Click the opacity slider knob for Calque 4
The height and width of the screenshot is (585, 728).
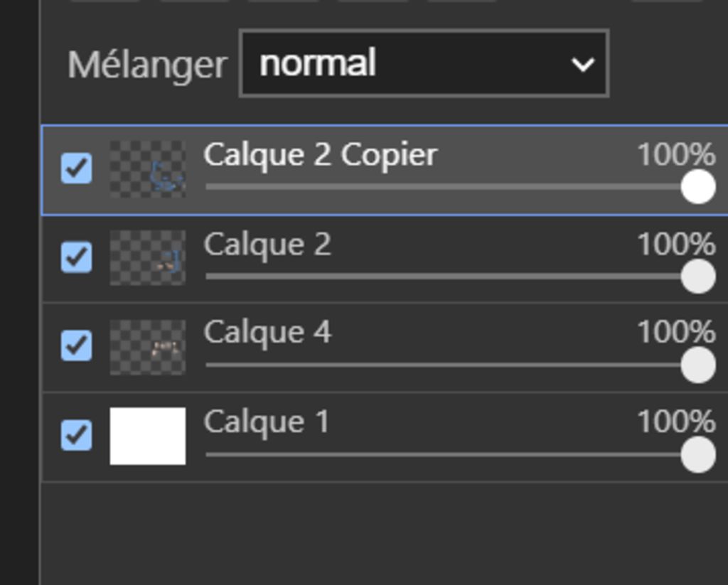[x=697, y=365]
